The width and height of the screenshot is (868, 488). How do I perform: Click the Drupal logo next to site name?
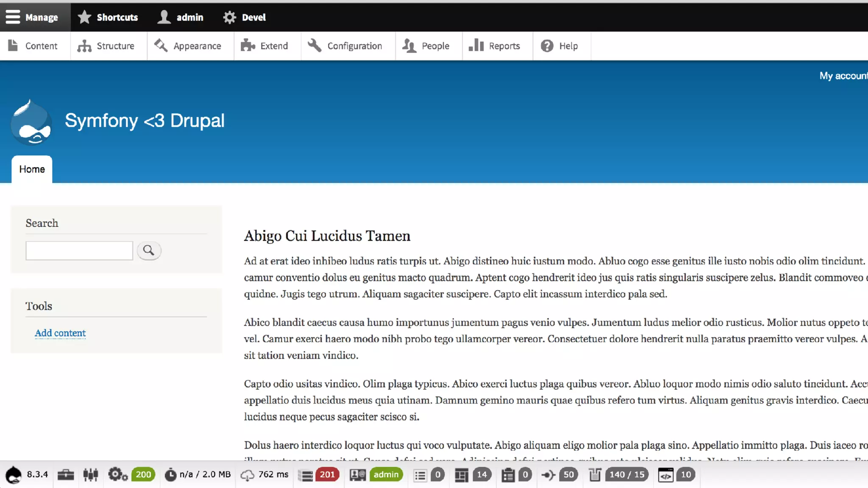click(x=31, y=122)
